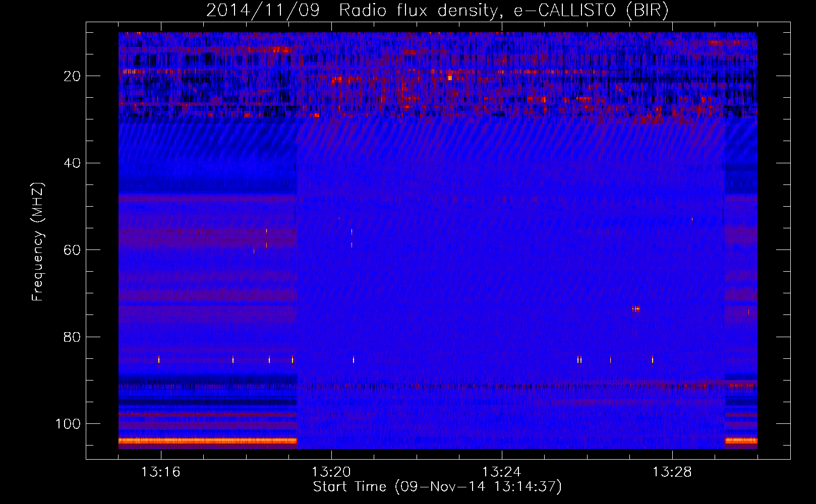Click the Start Time axis caption
Screen dimensions: 816x504
coord(437,487)
